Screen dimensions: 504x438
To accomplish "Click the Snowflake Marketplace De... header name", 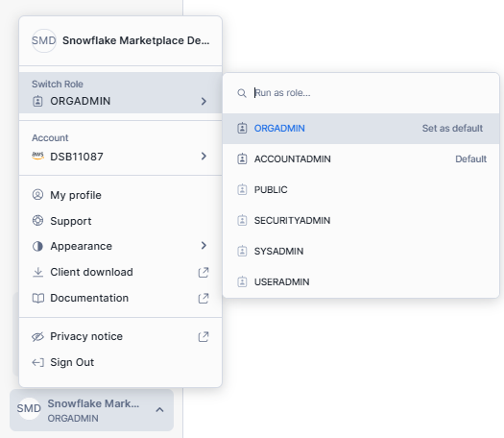I will pos(135,40).
